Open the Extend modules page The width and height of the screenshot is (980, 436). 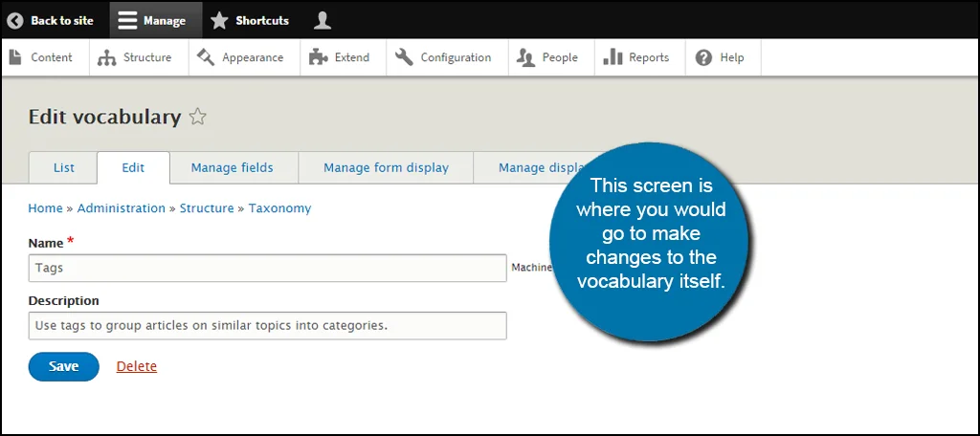pyautogui.click(x=340, y=57)
